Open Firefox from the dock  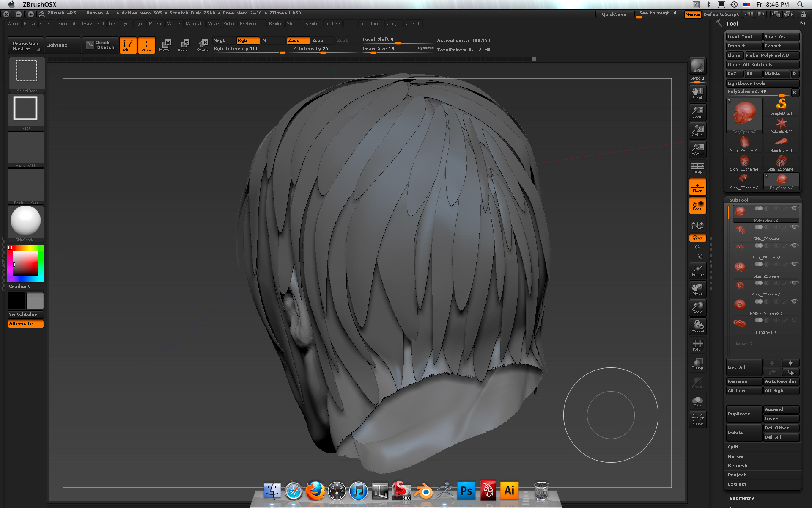[315, 491]
